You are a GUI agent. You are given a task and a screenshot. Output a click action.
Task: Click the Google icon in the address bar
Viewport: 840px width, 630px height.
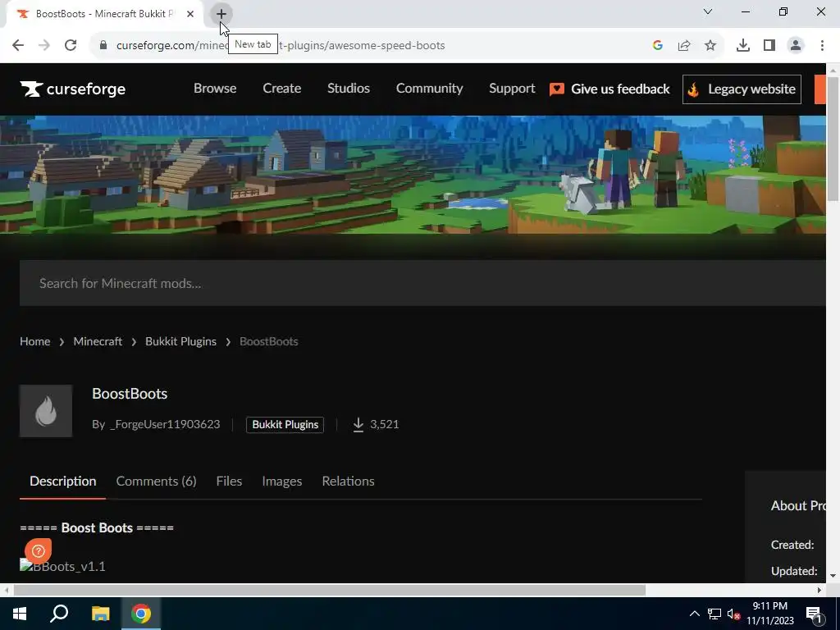(657, 45)
